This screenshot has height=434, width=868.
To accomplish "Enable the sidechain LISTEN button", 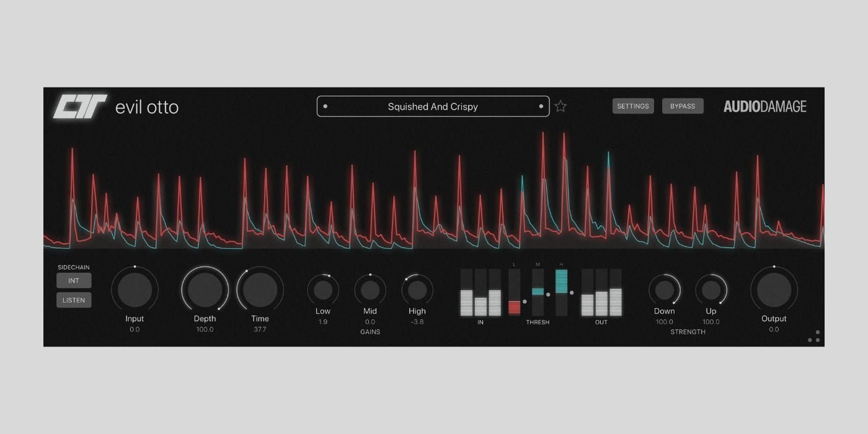I will point(74,300).
